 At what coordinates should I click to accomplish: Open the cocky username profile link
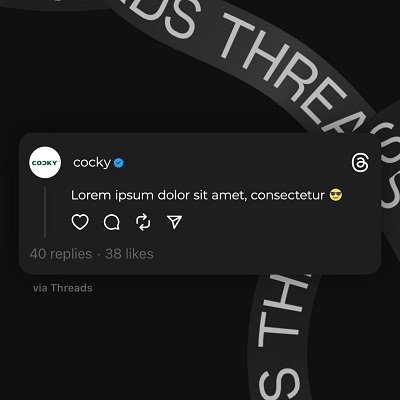[x=92, y=163]
